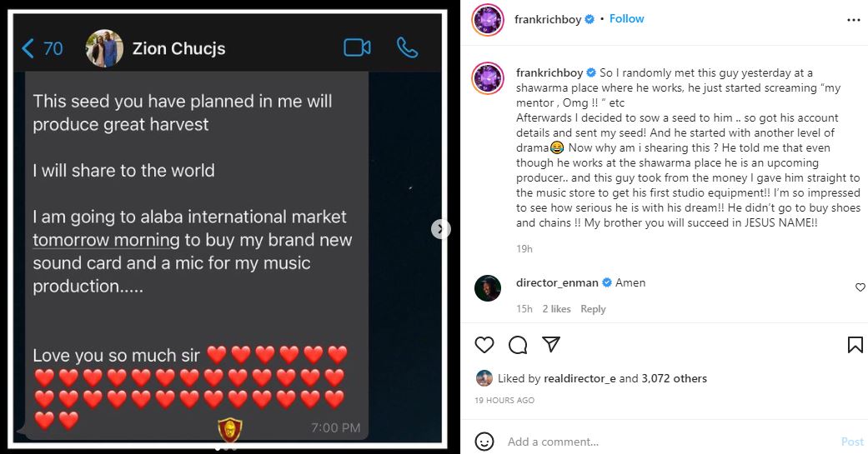868x454 pixels.
Task: Click the video call camera icon
Action: click(x=357, y=47)
